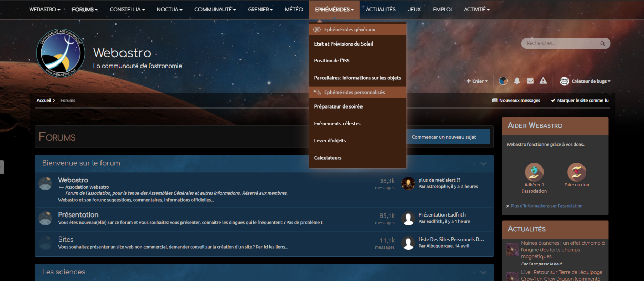Click the Adhérer à l'association icon
644x281 pixels.
[534, 171]
